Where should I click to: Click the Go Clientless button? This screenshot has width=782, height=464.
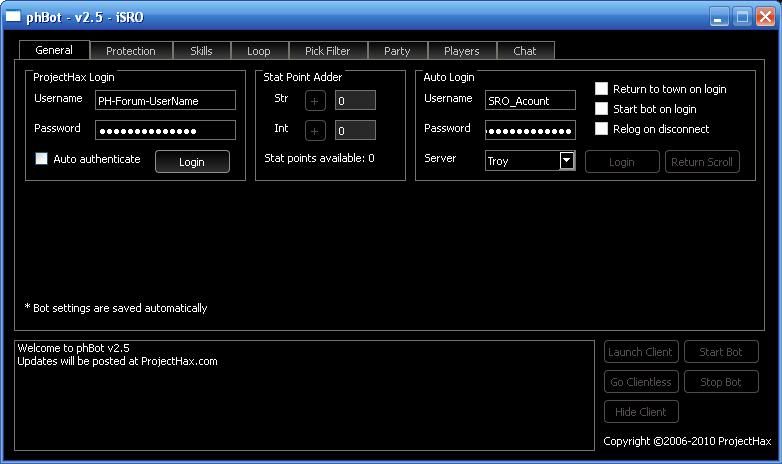641,382
